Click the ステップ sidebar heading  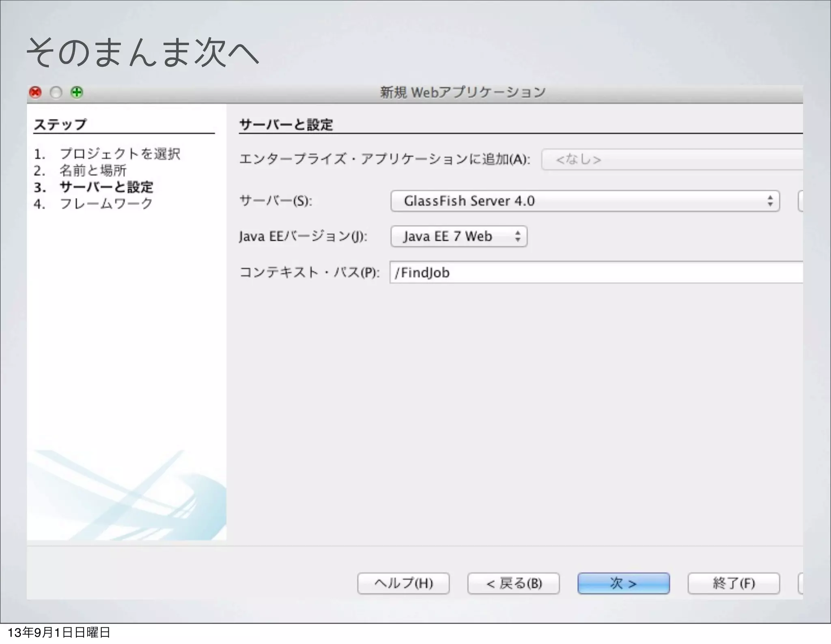coord(60,125)
